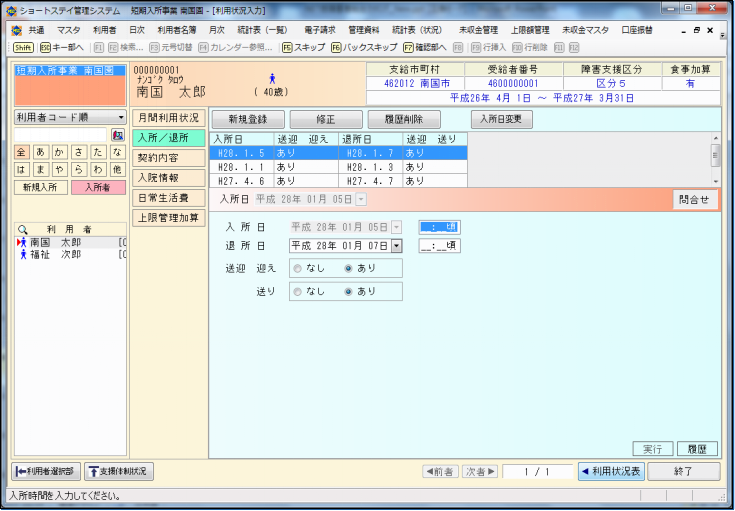735x511 pixels.
Task: Select the person icon for 福祉 次郎
Action: coord(22,255)
